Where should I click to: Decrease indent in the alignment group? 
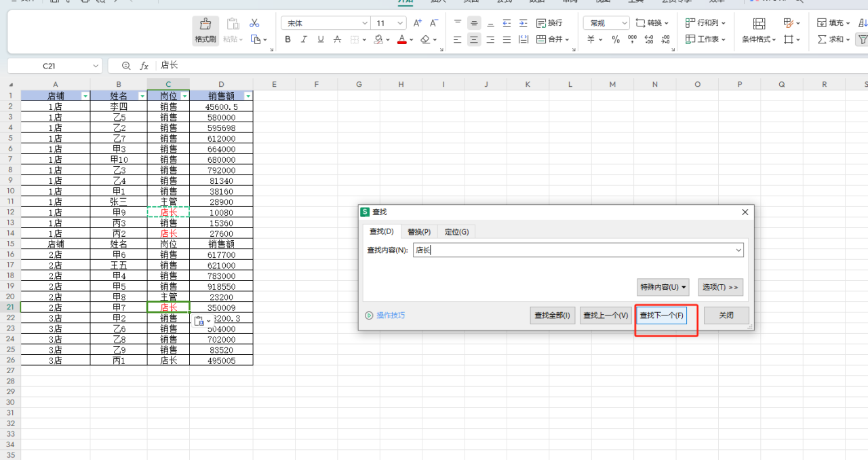[x=507, y=23]
